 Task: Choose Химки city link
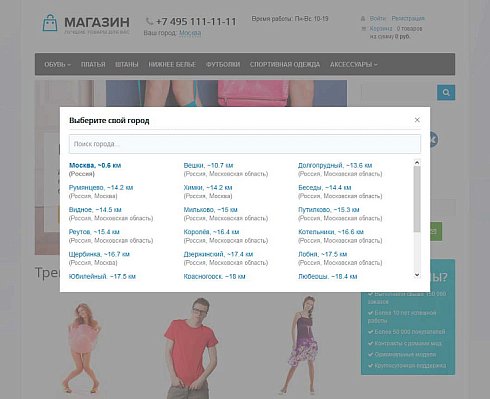208,188
